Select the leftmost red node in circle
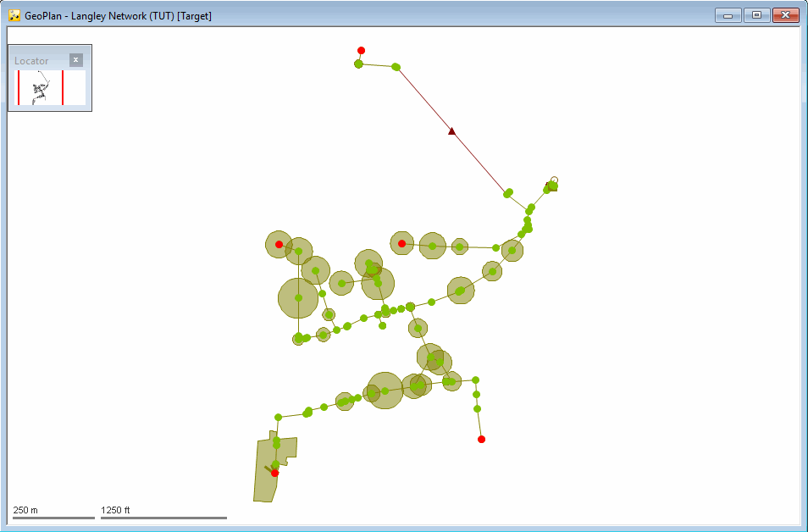The height and width of the screenshot is (532, 808). tap(279, 244)
